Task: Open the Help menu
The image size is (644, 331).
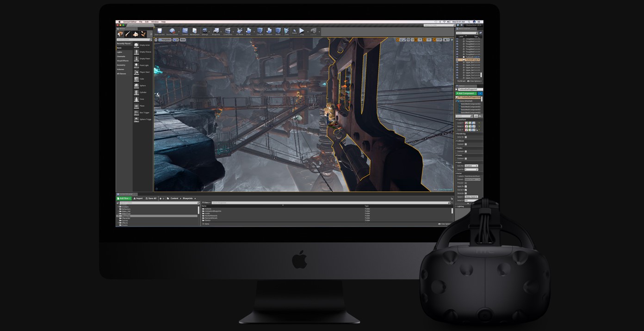Action: [x=163, y=22]
